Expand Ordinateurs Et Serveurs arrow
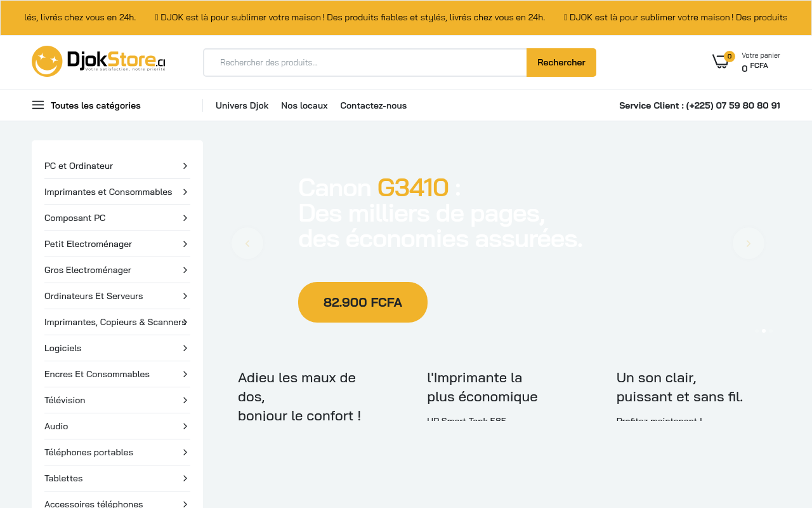812x508 pixels. (185, 296)
